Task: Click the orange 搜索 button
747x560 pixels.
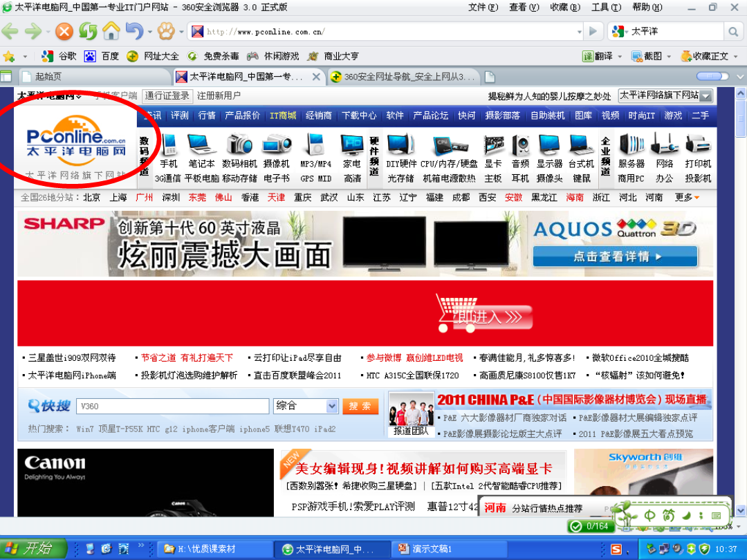Action: [x=360, y=407]
